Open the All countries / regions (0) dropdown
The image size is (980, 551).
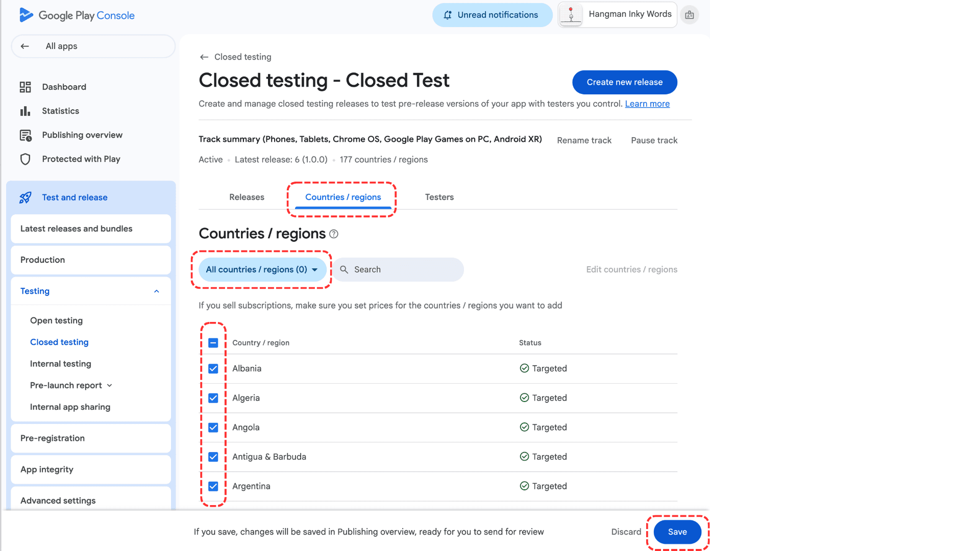262,269
